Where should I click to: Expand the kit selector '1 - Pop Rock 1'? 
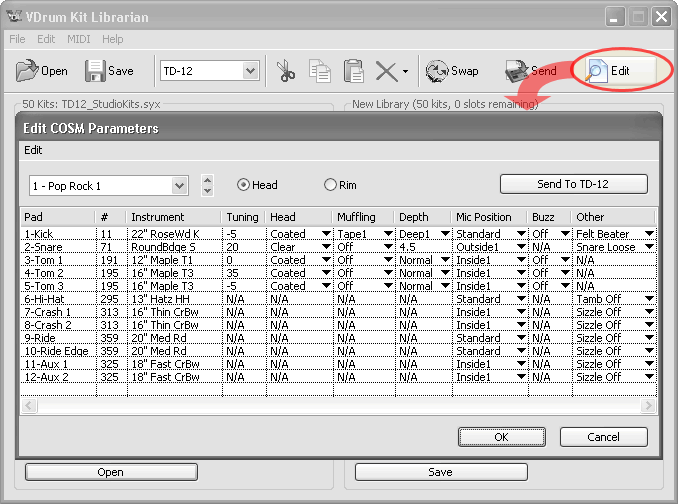coord(179,185)
